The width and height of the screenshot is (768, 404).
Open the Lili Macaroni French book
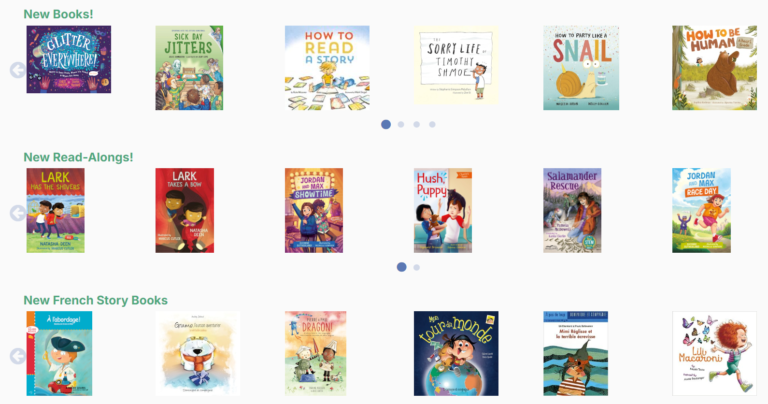tap(715, 354)
